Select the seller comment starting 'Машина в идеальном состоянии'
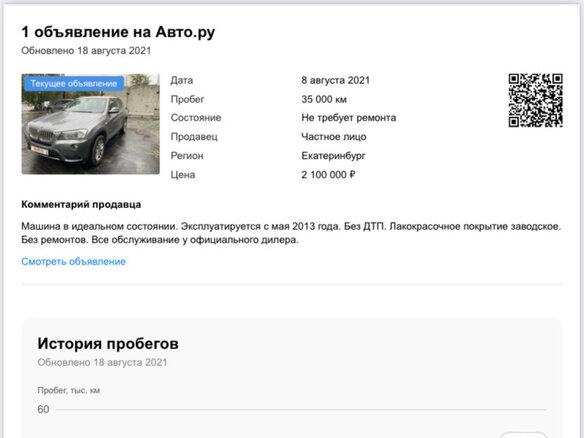Screen dimensions: 584x438 point(291,233)
